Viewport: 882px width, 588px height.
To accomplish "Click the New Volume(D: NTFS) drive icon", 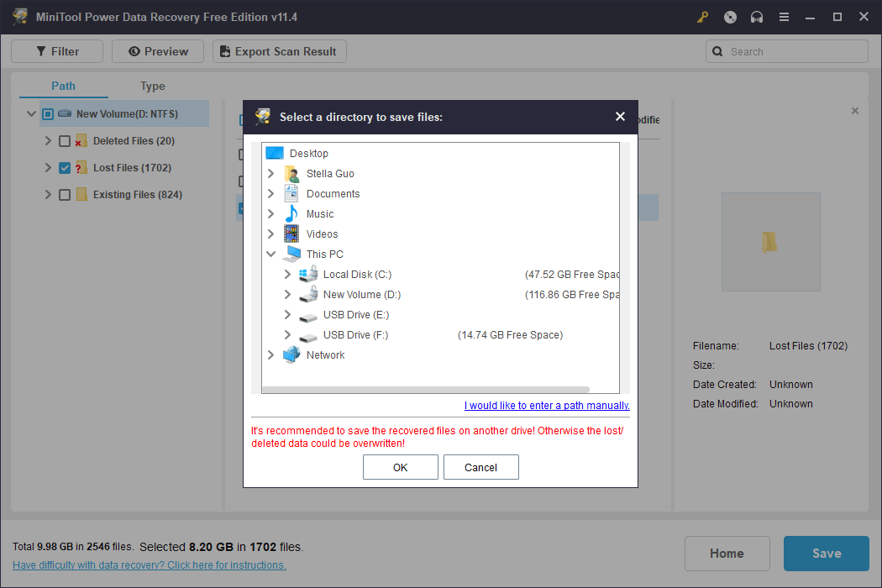I will click(x=65, y=113).
